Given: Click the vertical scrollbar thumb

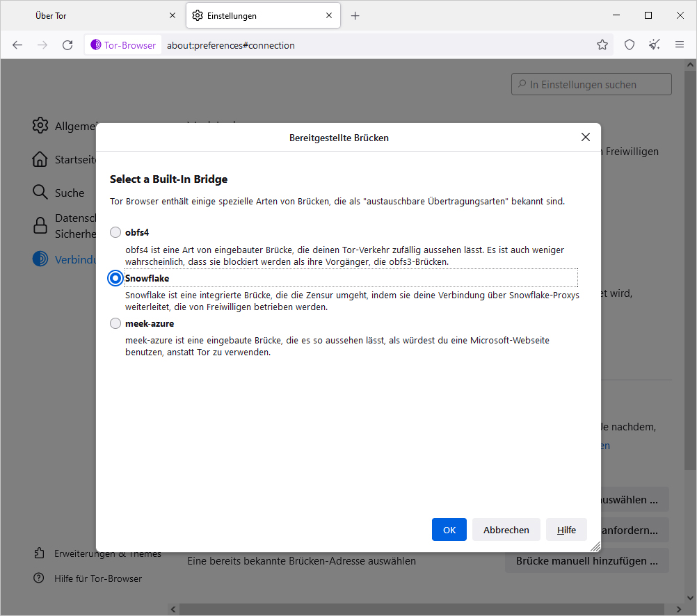Looking at the screenshot, I should 690,269.
